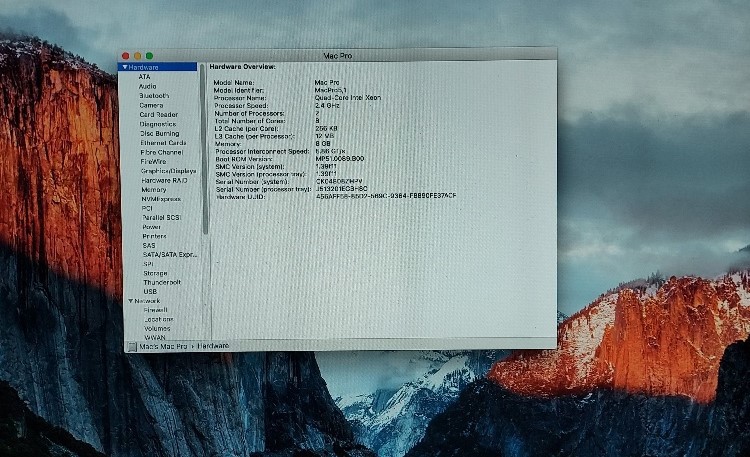Viewport: 750px width, 457px height.
Task: Click Mac's Mac Pro in path bar
Action: [163, 346]
